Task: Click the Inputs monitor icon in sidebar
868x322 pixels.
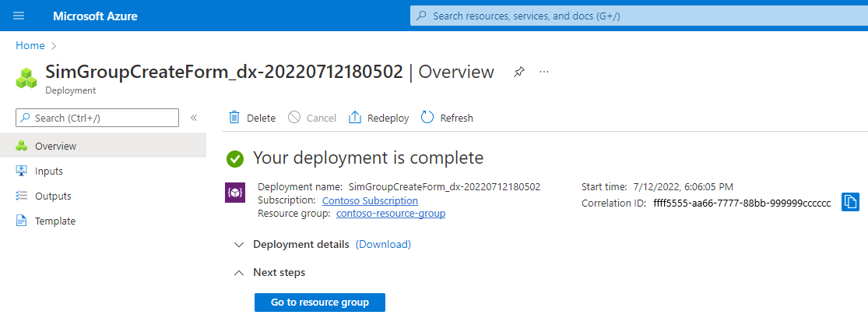Action: (22, 171)
